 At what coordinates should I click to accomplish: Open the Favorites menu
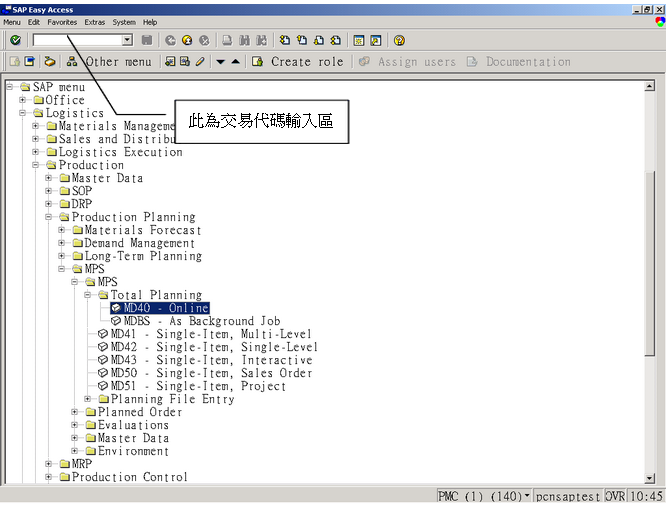62,22
